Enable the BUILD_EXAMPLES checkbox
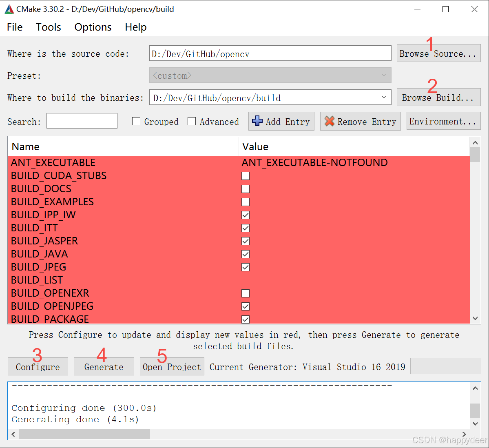 pyautogui.click(x=246, y=202)
